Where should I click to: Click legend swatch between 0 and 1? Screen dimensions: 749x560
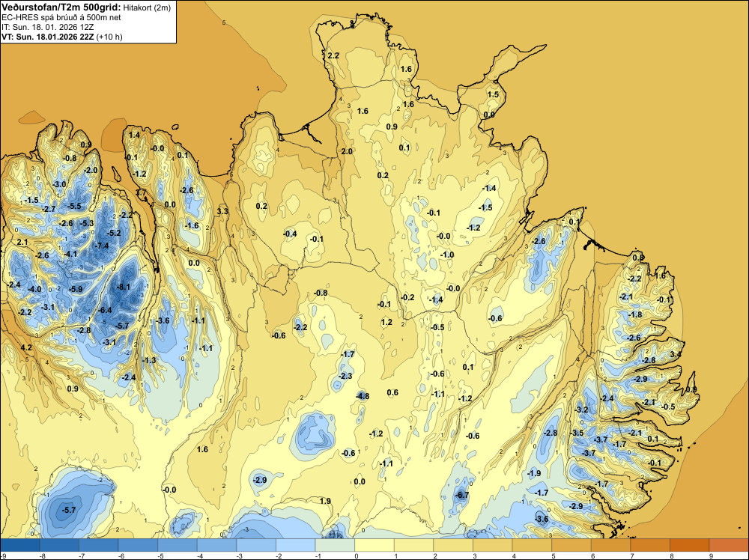pos(374,545)
